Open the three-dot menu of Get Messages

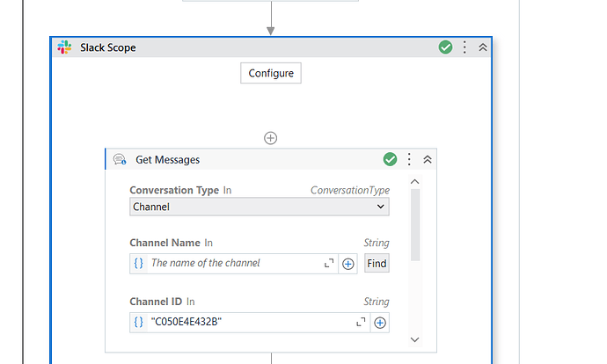click(x=409, y=159)
